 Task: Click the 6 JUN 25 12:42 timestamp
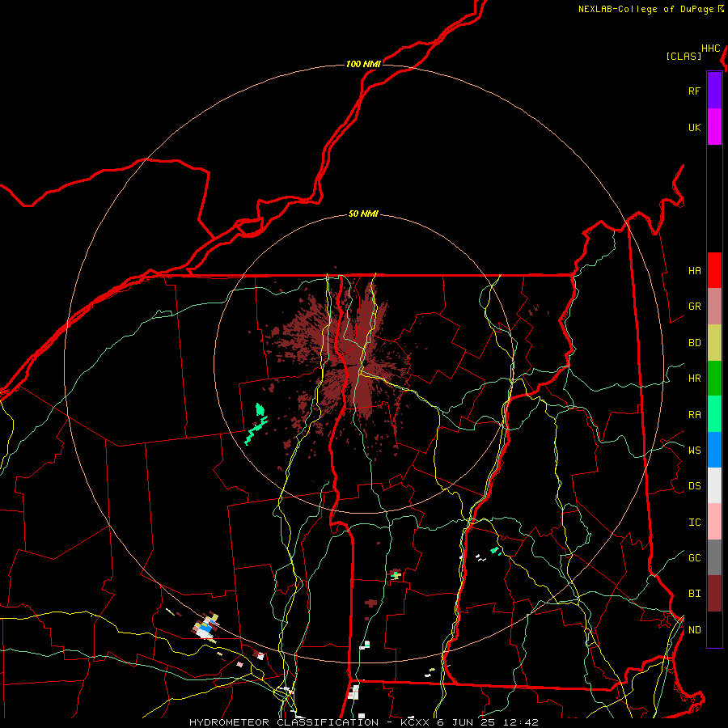[x=488, y=722]
